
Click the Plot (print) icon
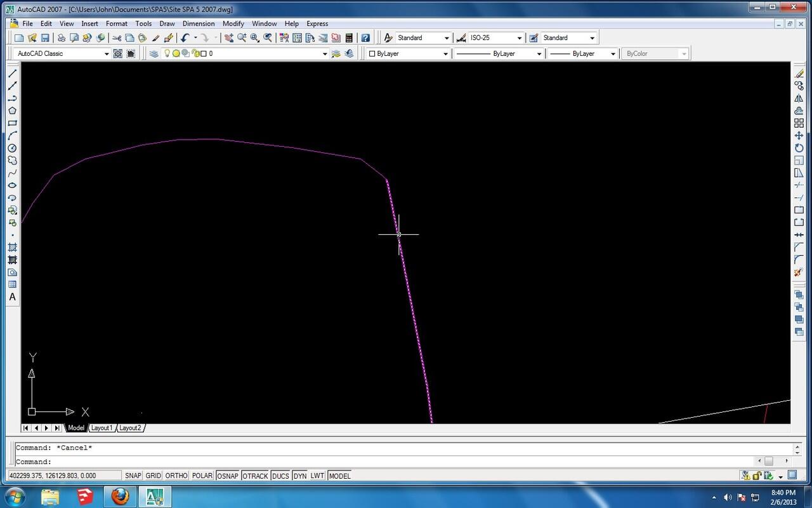tap(62, 38)
